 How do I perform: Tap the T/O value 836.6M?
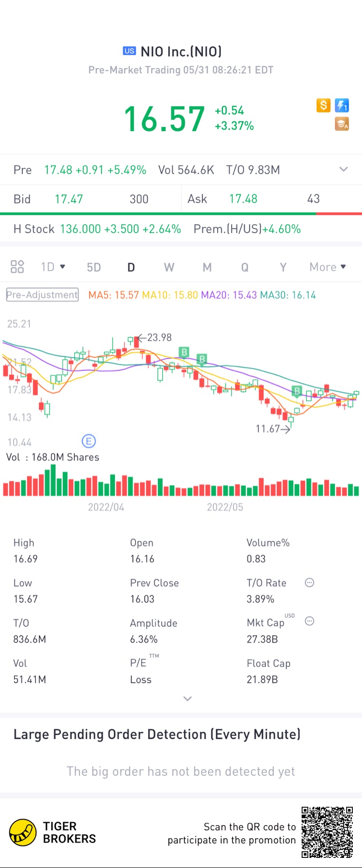(29, 639)
